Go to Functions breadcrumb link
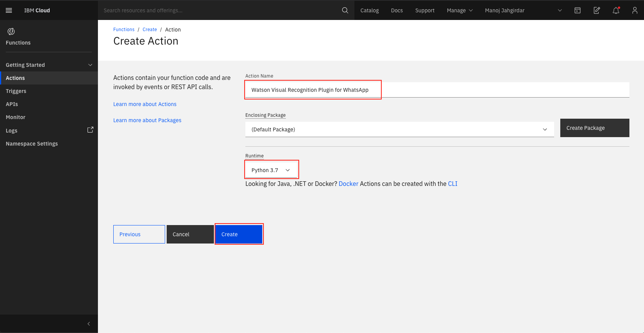 [x=124, y=30]
